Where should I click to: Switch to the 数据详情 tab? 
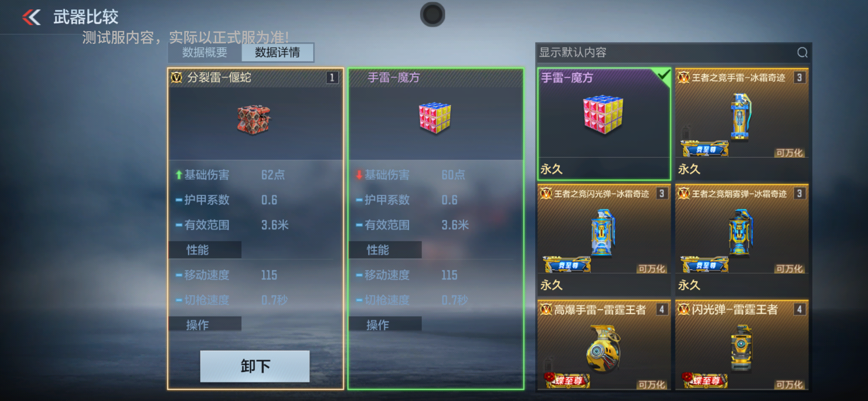[277, 52]
